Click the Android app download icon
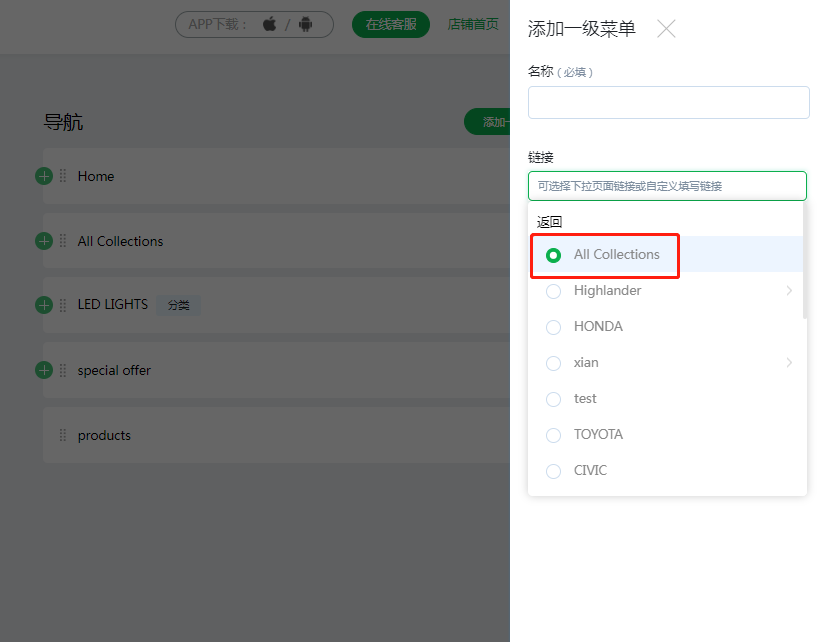Screen dimensions: 821x642 pos(305,24)
